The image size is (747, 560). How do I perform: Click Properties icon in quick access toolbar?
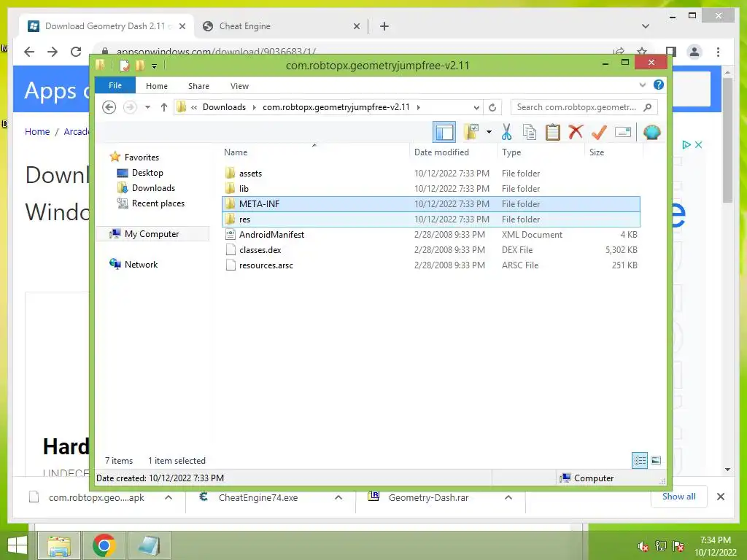pyautogui.click(x=124, y=65)
